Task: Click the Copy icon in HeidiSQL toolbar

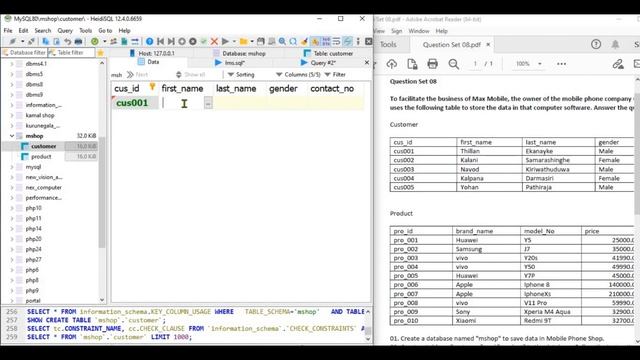Action: pyautogui.click(x=45, y=41)
